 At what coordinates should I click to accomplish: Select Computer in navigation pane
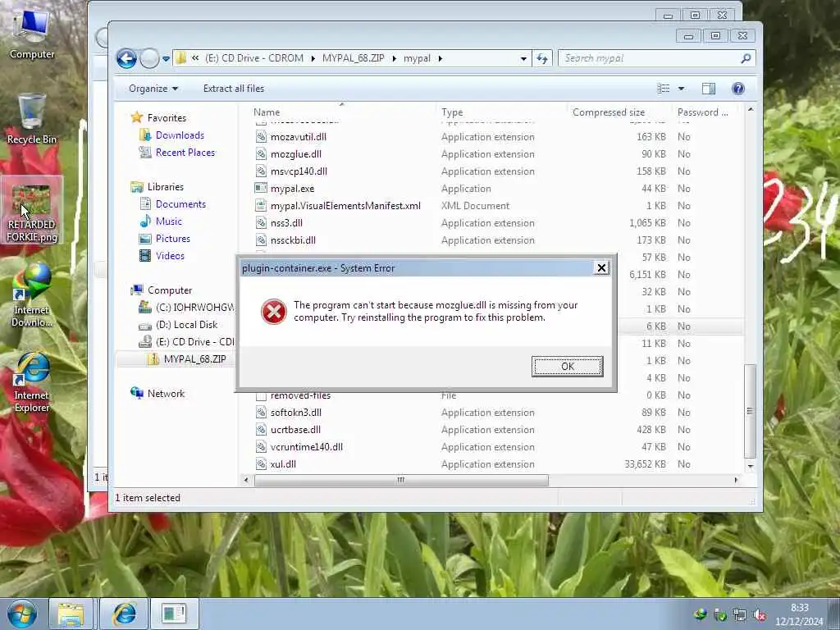pyautogui.click(x=169, y=290)
